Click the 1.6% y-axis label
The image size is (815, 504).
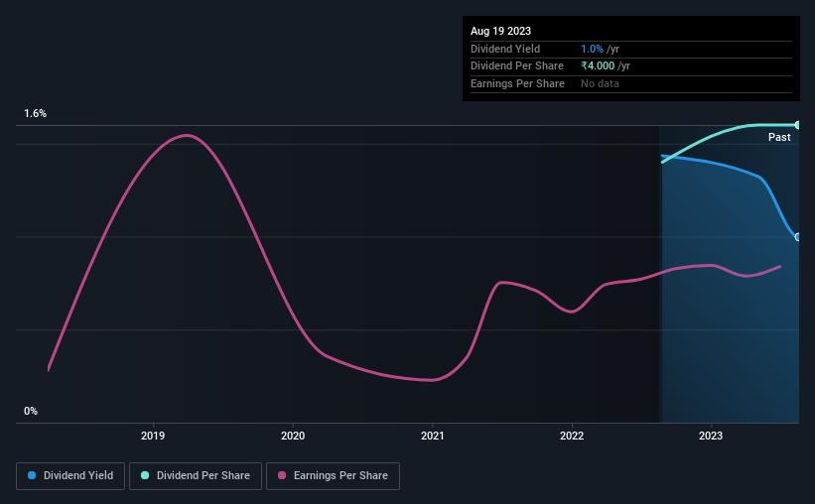[x=36, y=114]
